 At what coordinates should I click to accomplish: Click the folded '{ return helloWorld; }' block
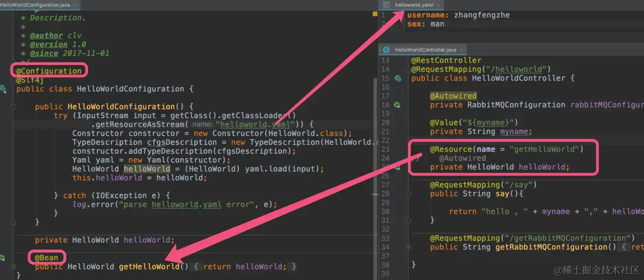(x=245, y=267)
